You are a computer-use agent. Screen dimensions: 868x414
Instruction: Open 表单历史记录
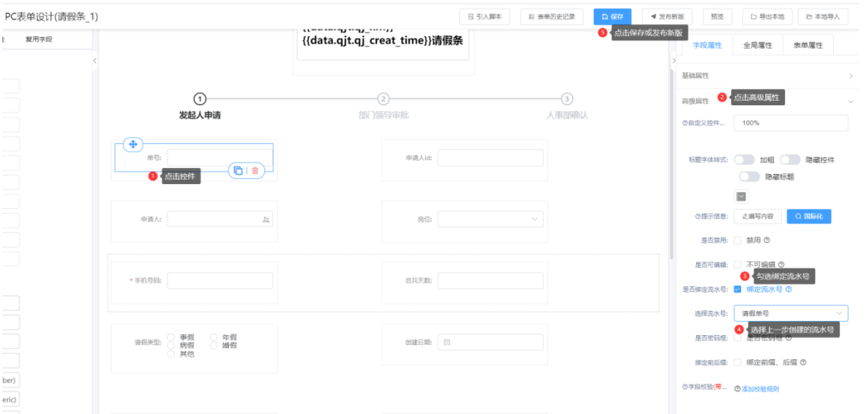[551, 16]
